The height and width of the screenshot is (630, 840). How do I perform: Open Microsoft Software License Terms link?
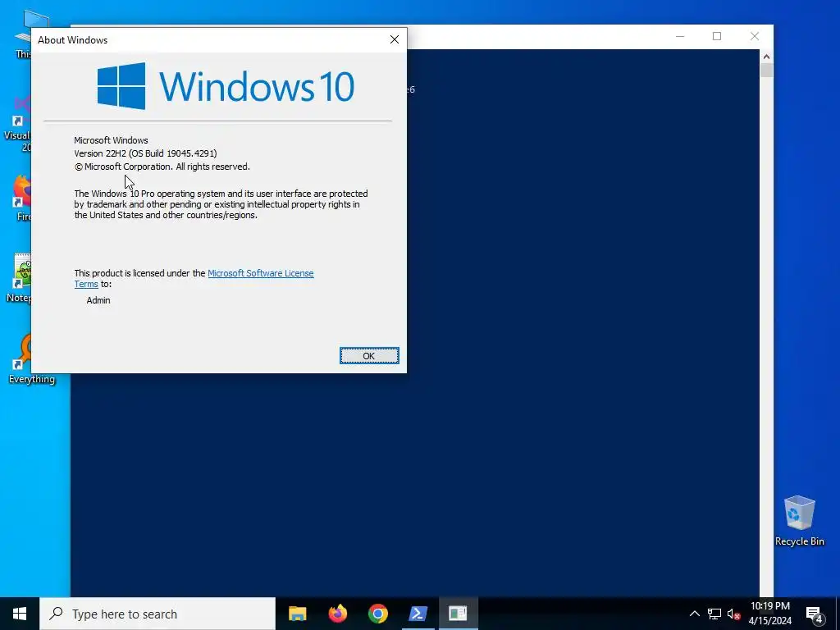[x=260, y=273]
